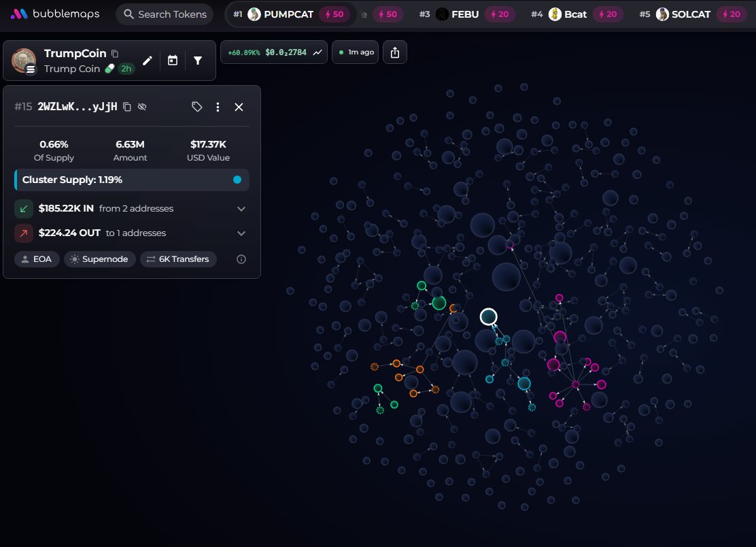Screen dimensions: 756x547
Task: Click the 0.66% Of Supply value
Action: point(54,144)
